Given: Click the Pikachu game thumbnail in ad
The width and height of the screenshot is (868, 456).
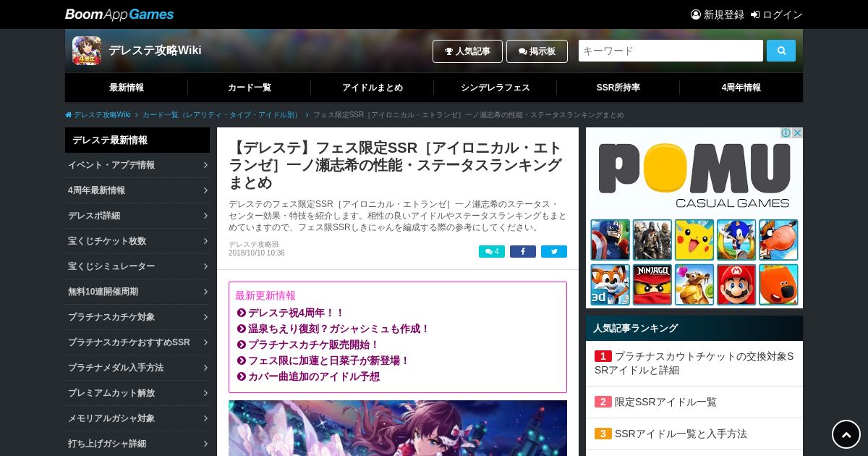Looking at the screenshot, I should coord(694,240).
